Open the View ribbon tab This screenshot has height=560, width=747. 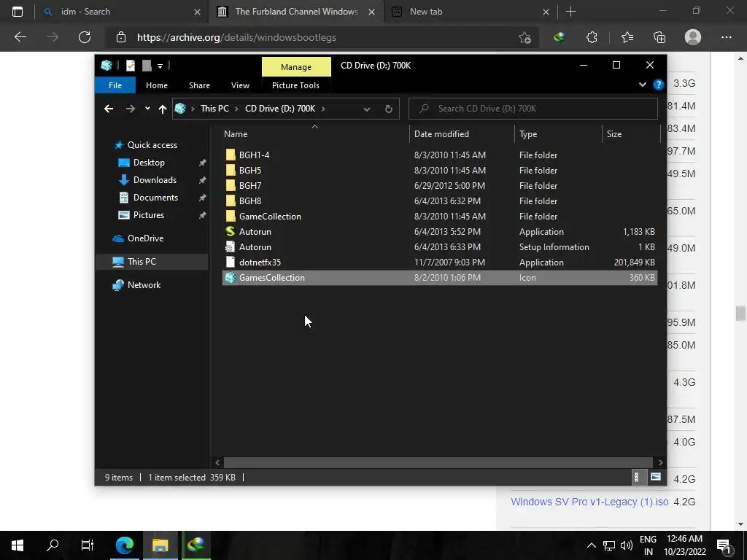tap(240, 85)
